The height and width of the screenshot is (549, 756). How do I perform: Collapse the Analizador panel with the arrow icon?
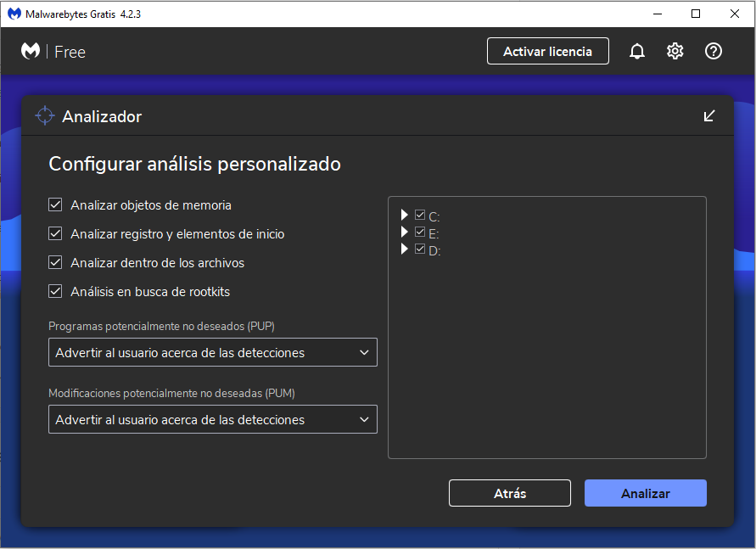click(x=708, y=116)
